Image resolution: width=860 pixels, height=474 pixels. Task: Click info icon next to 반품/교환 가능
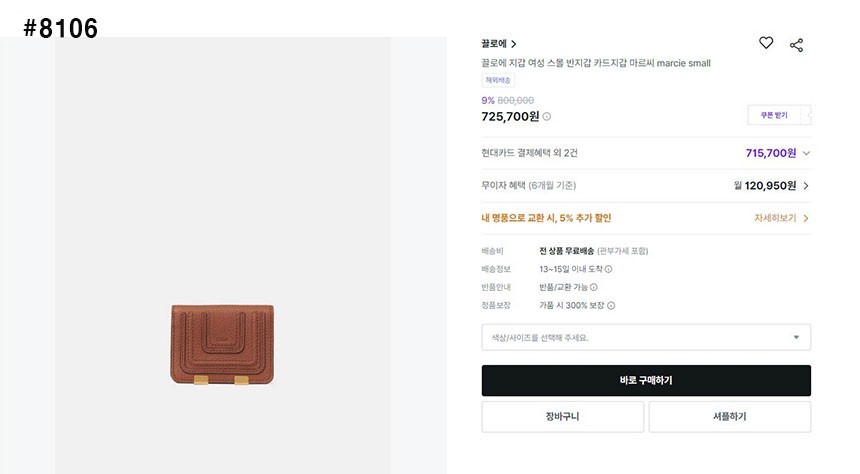pos(594,287)
